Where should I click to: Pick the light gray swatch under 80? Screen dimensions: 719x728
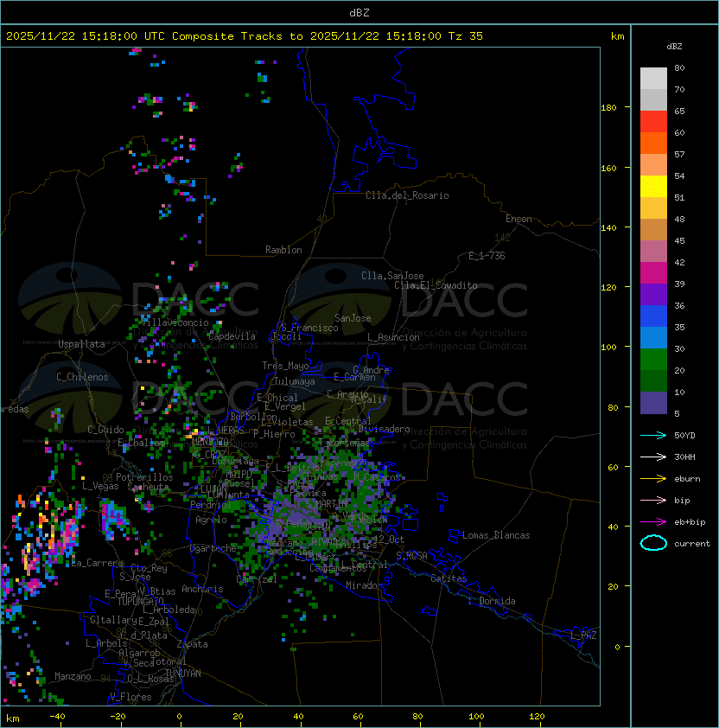[653, 78]
